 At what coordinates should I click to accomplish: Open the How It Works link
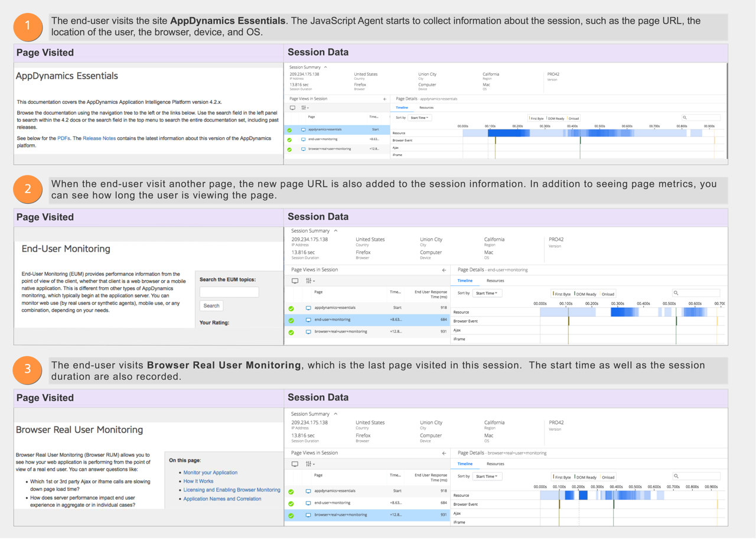[198, 482]
